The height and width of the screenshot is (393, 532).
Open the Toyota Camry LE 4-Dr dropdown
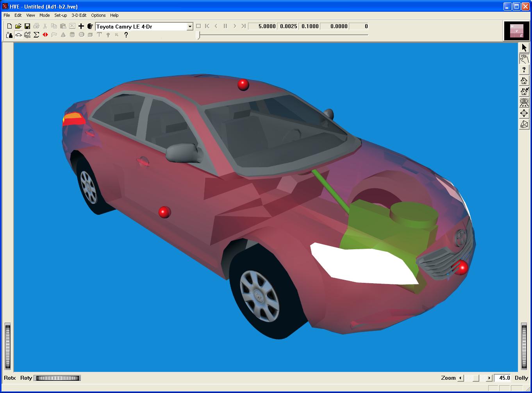tap(190, 27)
